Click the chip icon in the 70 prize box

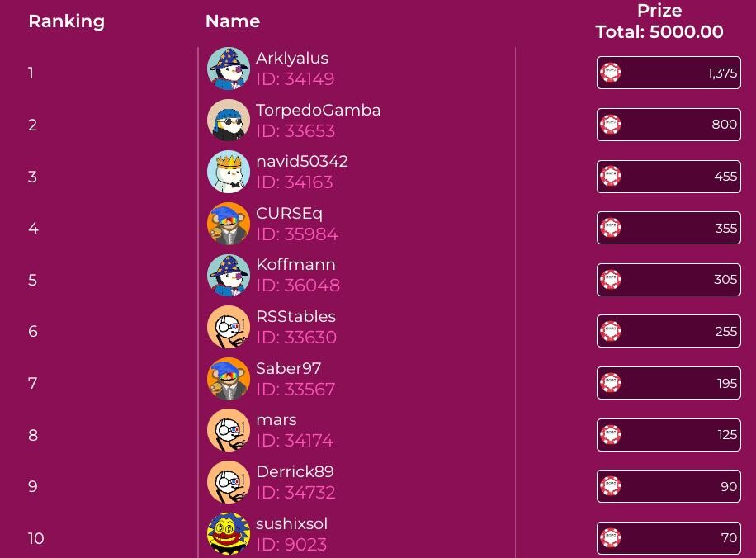pos(611,537)
